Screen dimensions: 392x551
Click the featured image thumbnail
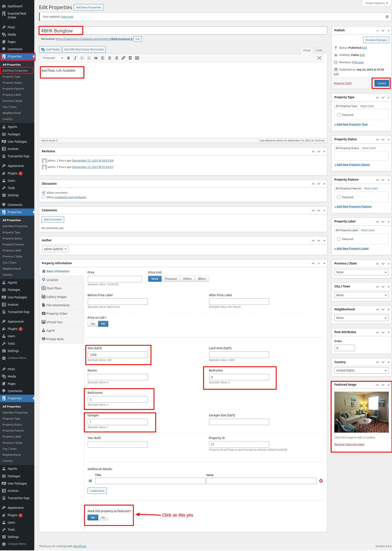361,412
